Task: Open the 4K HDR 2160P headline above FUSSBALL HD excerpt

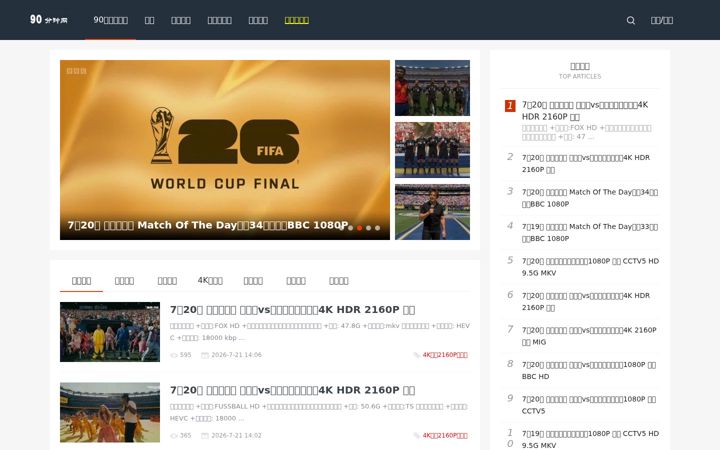Action: [x=292, y=390]
